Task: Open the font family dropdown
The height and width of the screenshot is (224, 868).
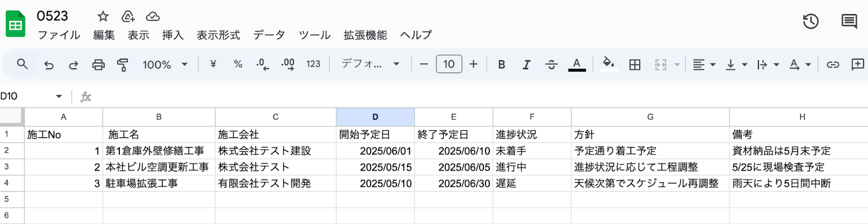Action: pyautogui.click(x=370, y=64)
